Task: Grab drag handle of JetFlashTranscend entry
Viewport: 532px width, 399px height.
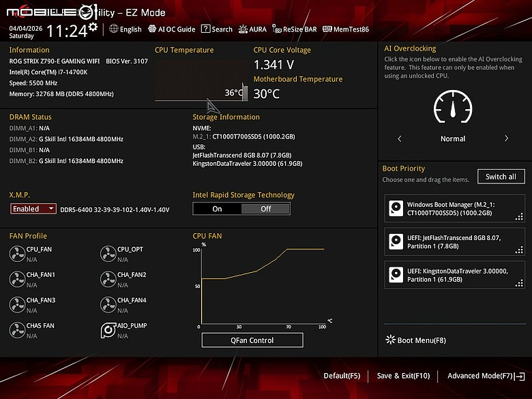Action: coord(519,250)
